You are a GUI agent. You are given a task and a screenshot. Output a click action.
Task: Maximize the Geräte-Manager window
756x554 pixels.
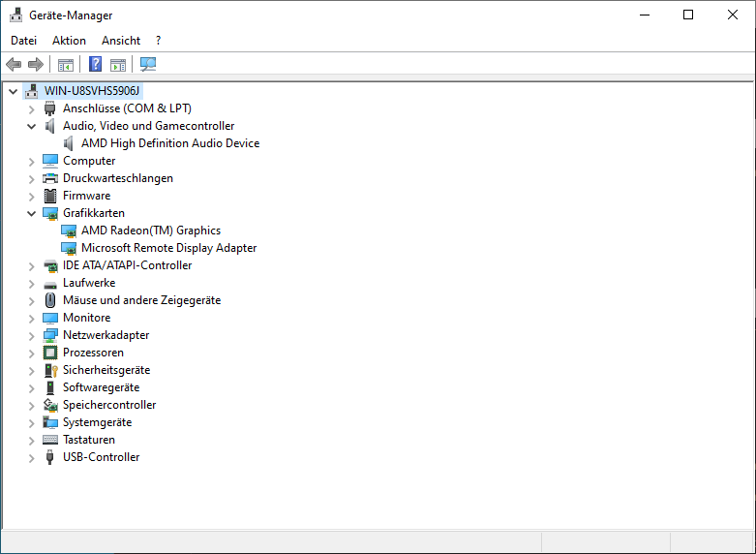(x=688, y=15)
